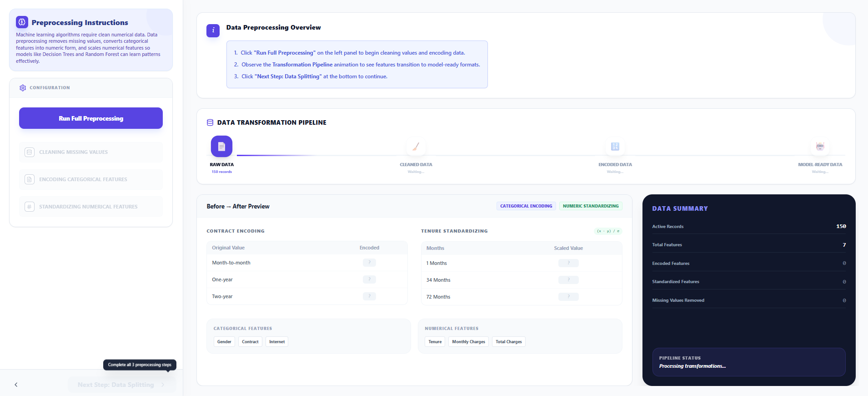Screen dimensions: 868x396
Task: Click the Total Features value 7
Action: tap(844, 245)
